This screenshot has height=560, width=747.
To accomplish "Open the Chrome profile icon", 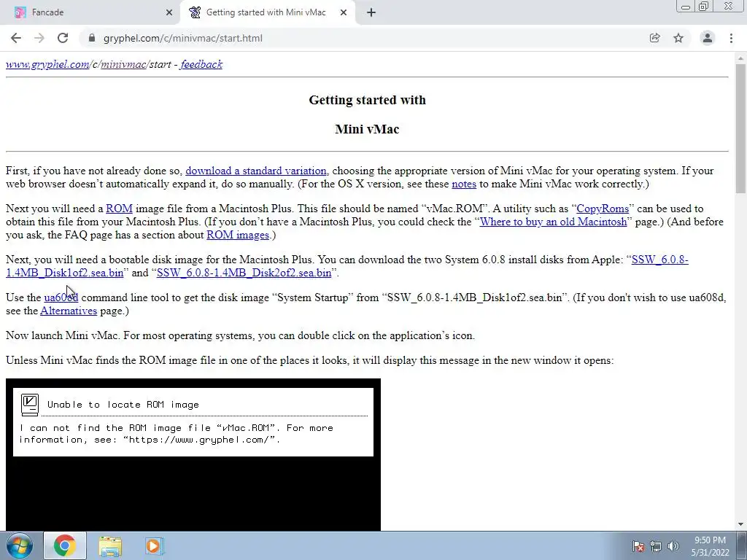I will 708,38.
